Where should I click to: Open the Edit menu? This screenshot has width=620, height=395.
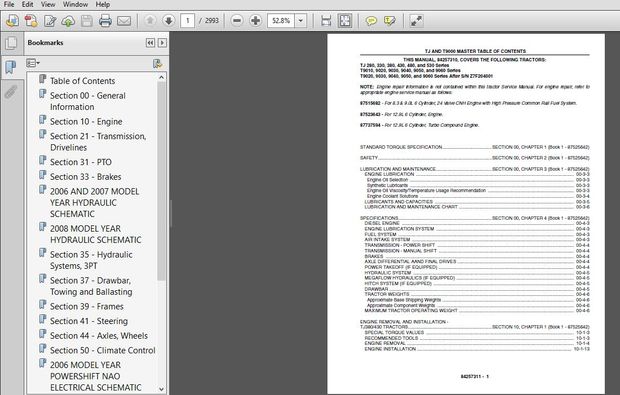point(27,4)
